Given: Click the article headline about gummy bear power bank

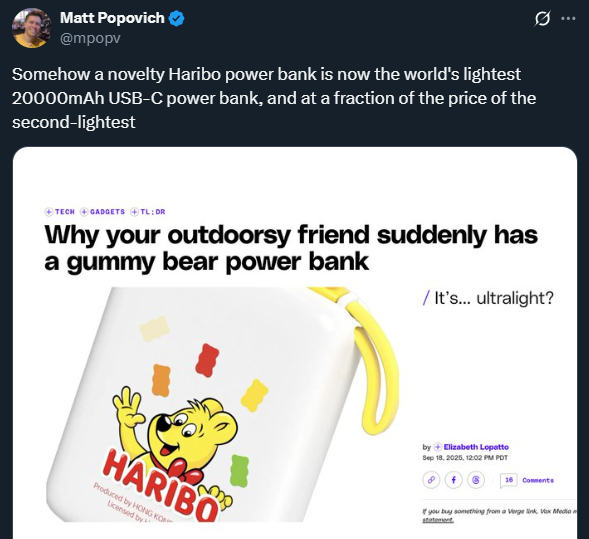Looking at the screenshot, I should [x=291, y=248].
